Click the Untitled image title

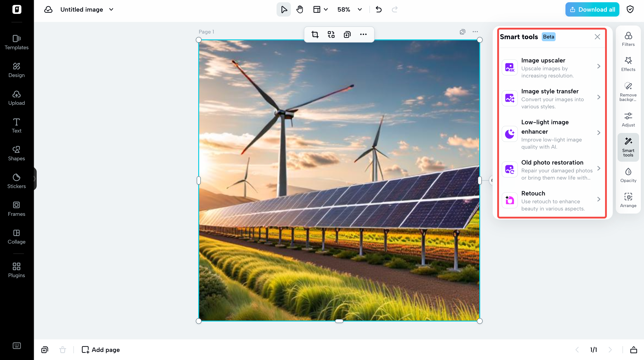82,9
